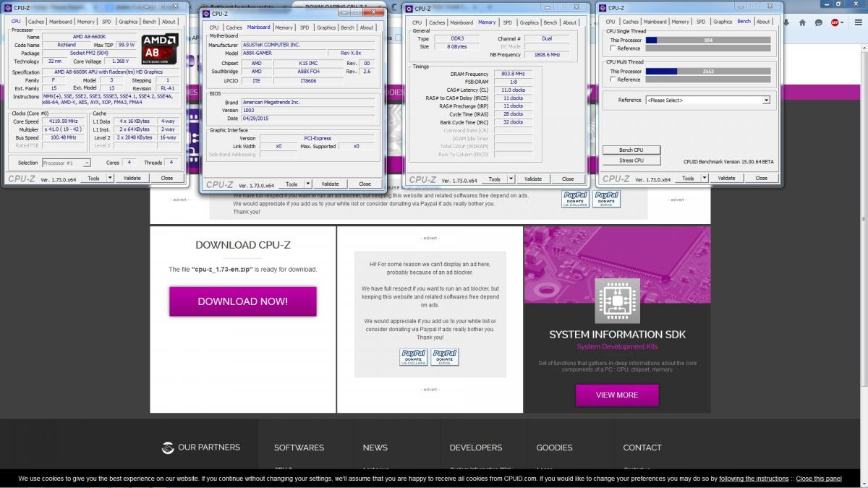Open the Processor #1 selection dropdown
This screenshot has height=488, width=868.
click(x=67, y=163)
